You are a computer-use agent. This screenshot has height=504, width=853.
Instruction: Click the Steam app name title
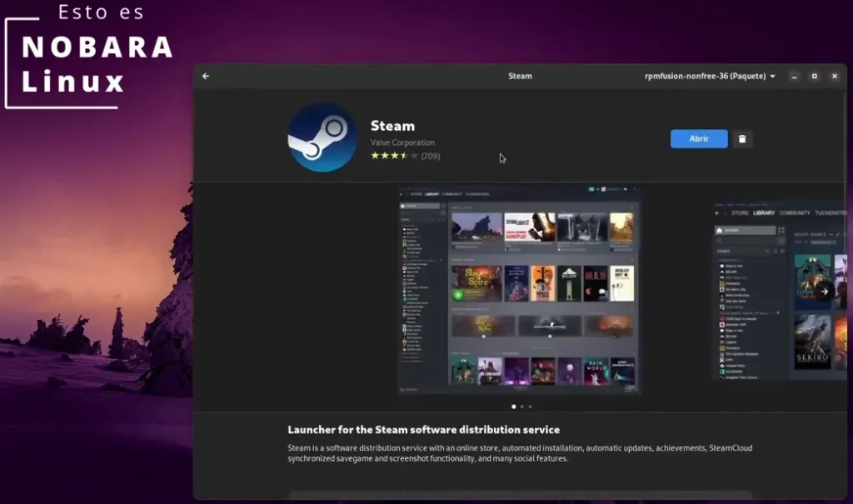[392, 126]
